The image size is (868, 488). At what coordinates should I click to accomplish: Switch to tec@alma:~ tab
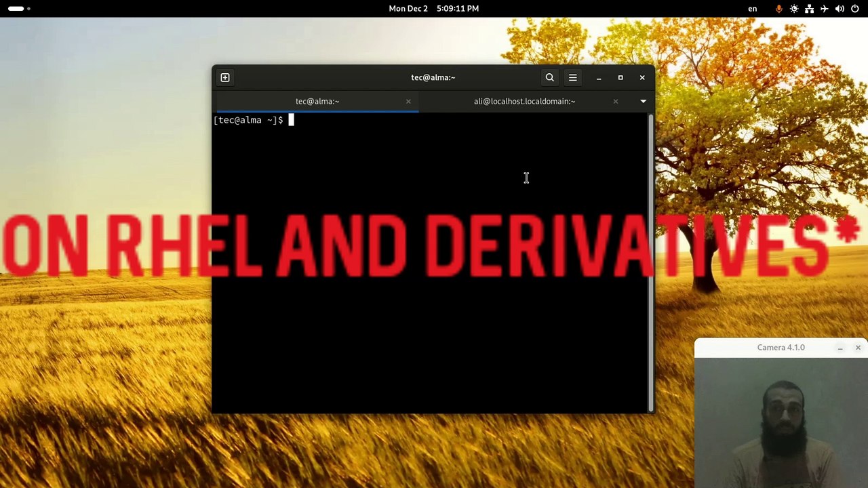[x=317, y=101]
